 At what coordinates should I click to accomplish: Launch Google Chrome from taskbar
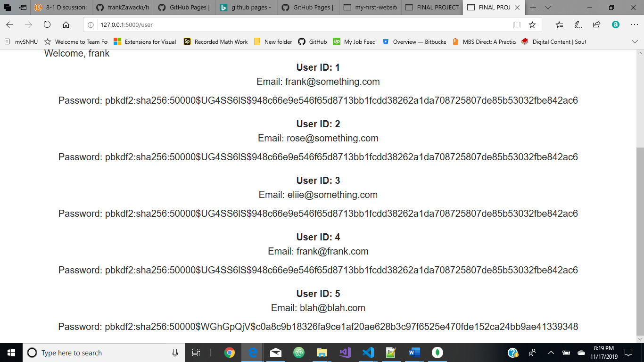(x=230, y=353)
